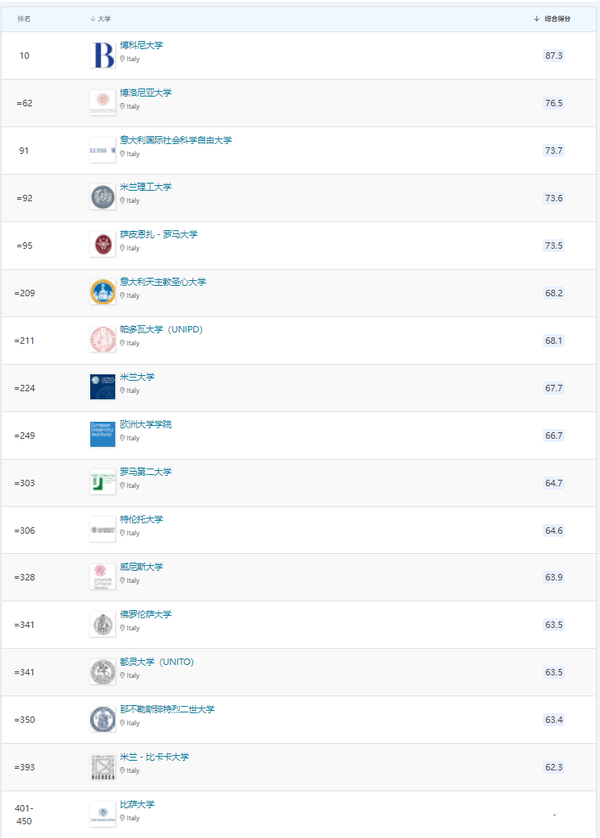Click the 意大利天主教圣心大学 blue-yellow logo
This screenshot has width=600, height=838.
tap(103, 292)
